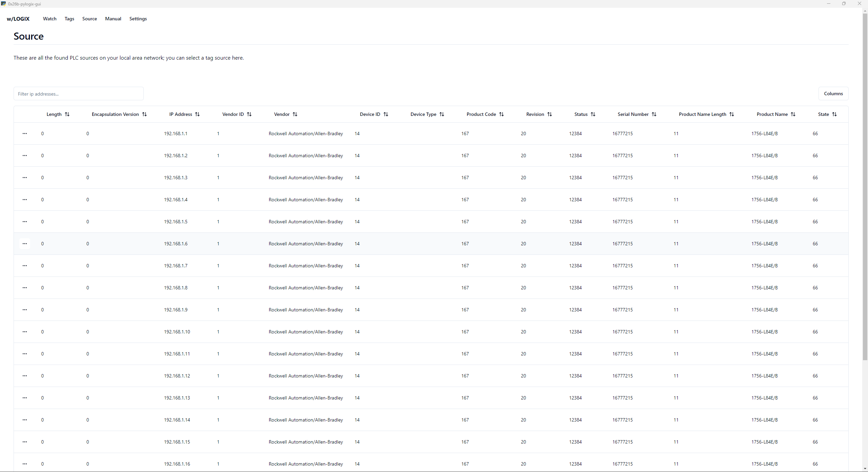This screenshot has width=868, height=472.
Task: Focus the Filter ip addresses field
Action: tap(79, 94)
